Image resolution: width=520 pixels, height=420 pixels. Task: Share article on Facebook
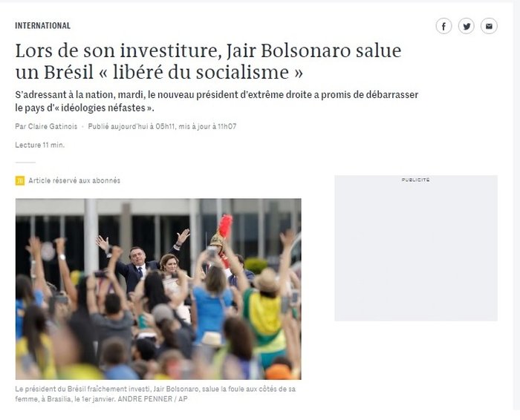tap(443, 26)
